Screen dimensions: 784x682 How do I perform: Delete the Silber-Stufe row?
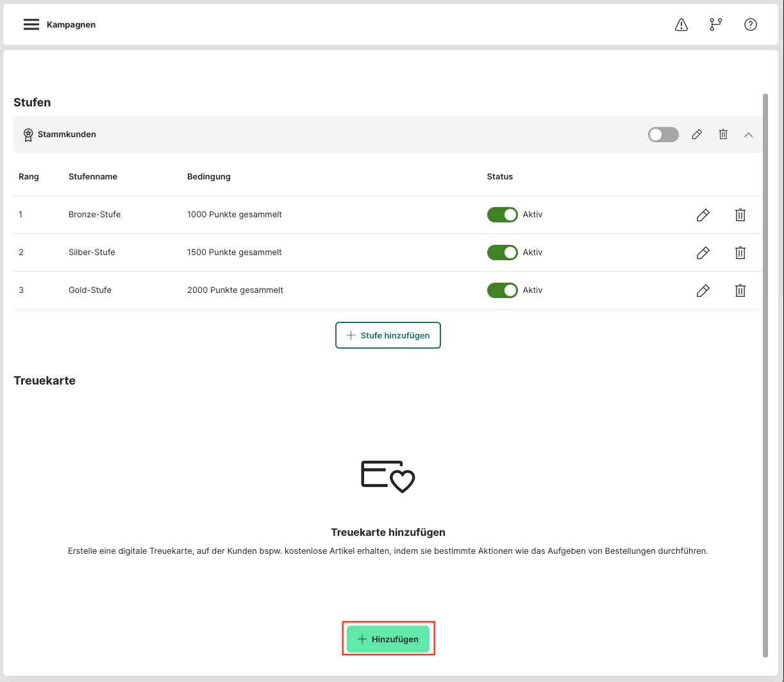pos(740,253)
